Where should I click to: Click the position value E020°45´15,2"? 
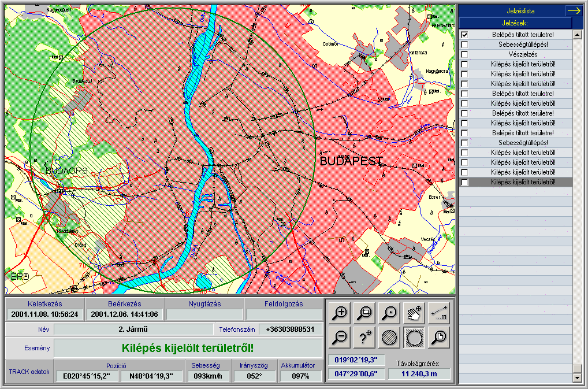(87, 376)
